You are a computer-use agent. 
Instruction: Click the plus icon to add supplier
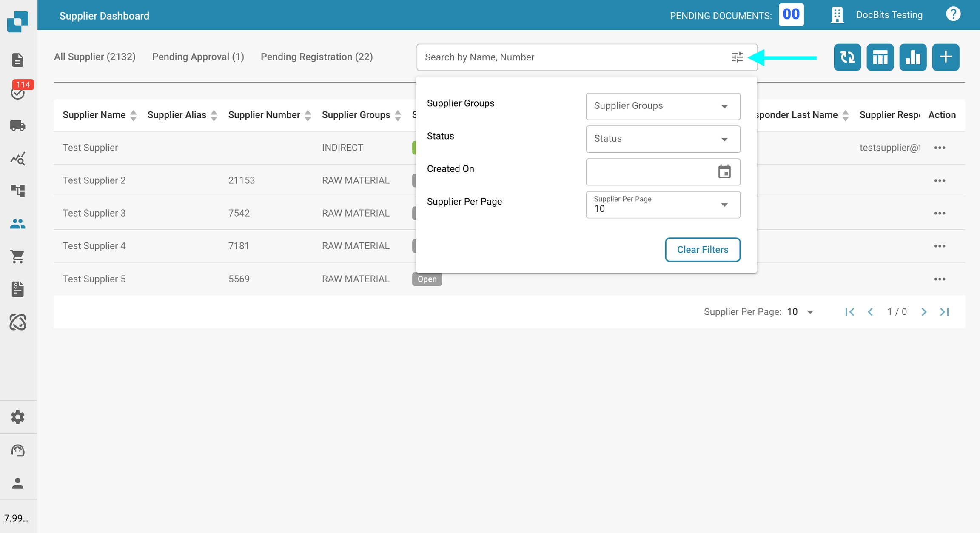click(945, 57)
